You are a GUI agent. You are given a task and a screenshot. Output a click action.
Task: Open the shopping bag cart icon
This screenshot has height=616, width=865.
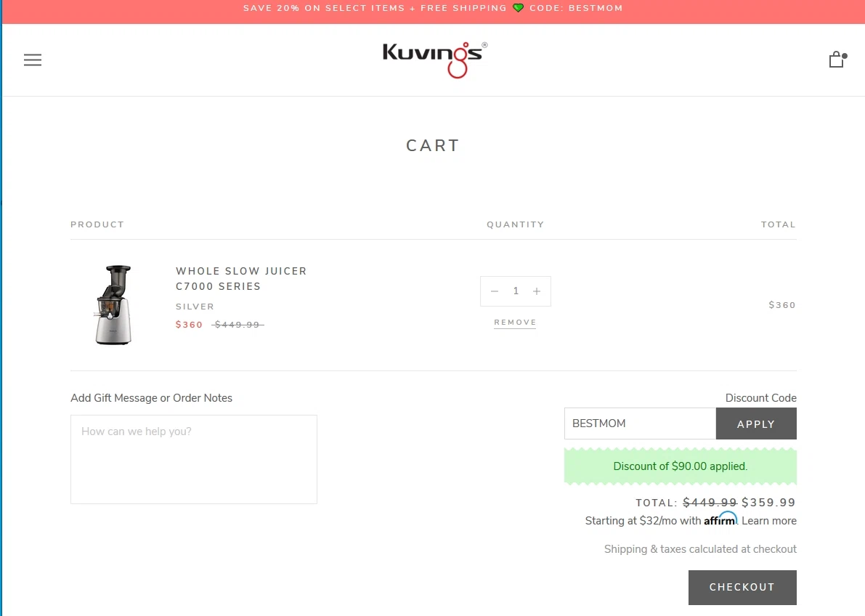(837, 59)
